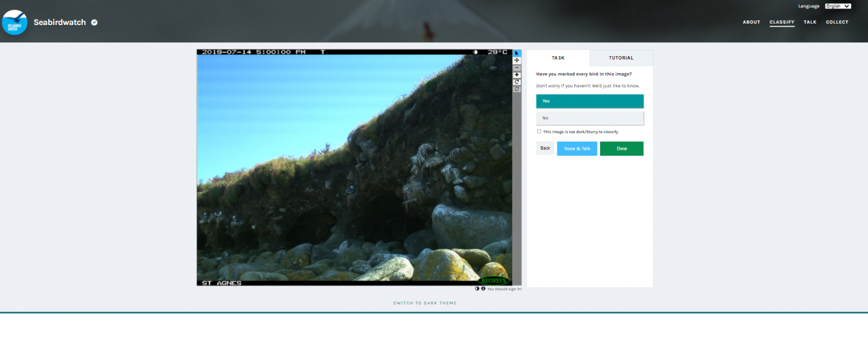Select the pan/move image tool

click(517, 60)
